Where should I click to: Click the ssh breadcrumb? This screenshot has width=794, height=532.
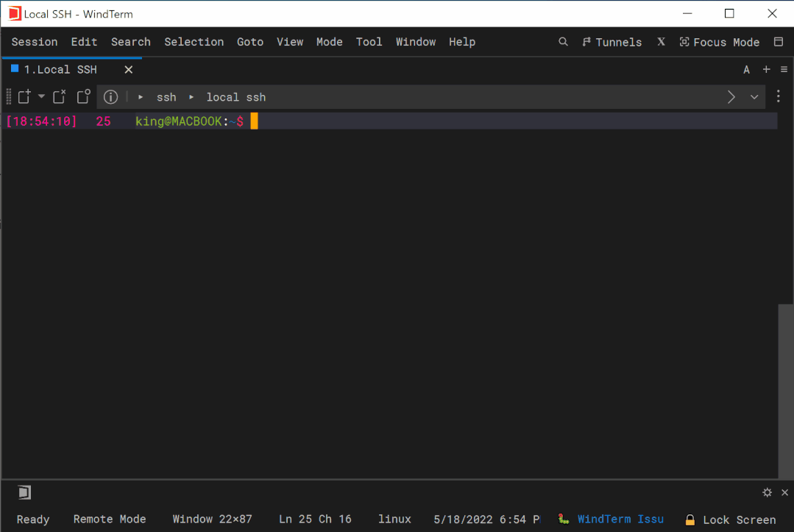tap(166, 97)
